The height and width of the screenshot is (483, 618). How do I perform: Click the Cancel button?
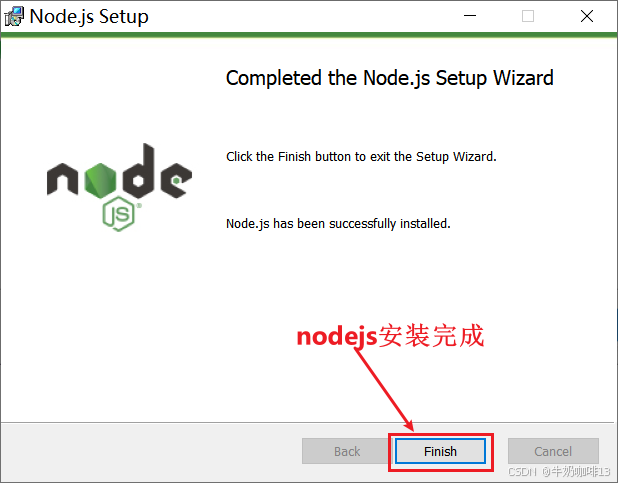553,451
